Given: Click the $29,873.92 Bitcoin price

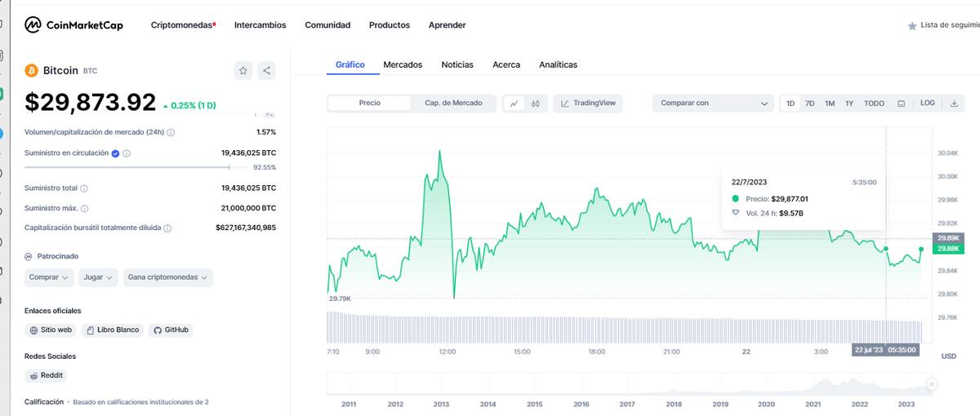Looking at the screenshot, I should click(x=90, y=102).
